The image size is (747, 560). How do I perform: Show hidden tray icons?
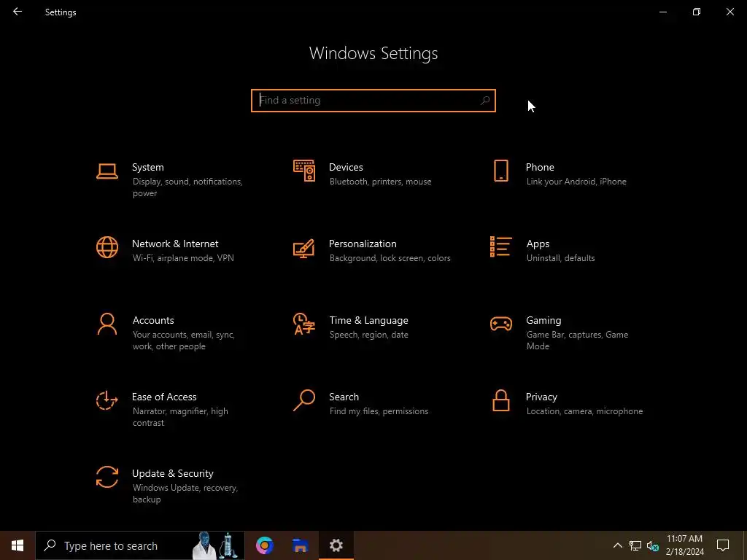617,545
